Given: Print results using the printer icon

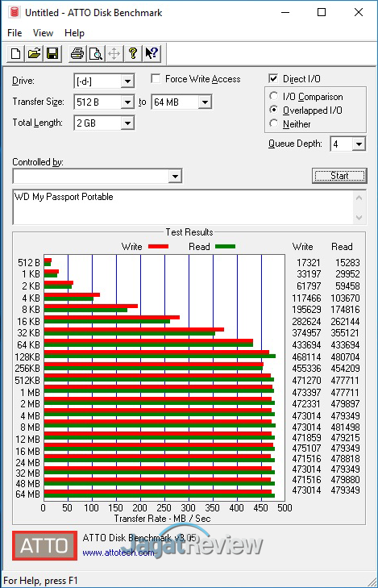Looking at the screenshot, I should pyautogui.click(x=77, y=53).
